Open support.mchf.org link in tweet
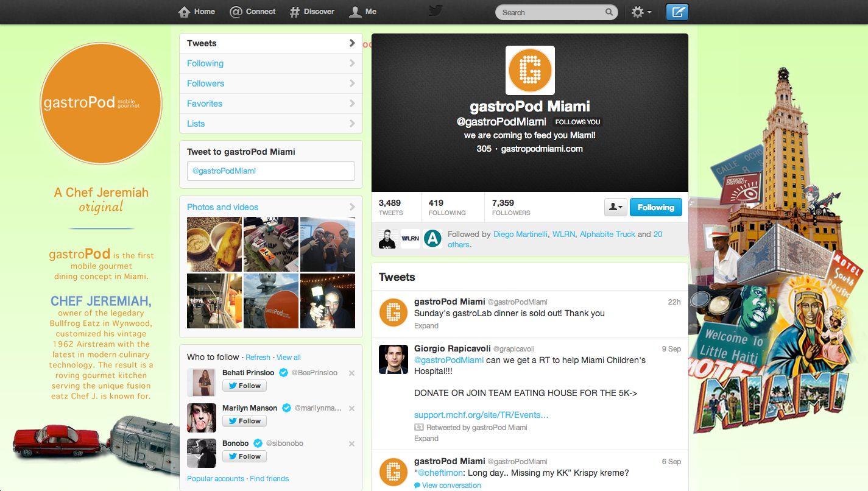This screenshot has width=868, height=491. coord(481,415)
